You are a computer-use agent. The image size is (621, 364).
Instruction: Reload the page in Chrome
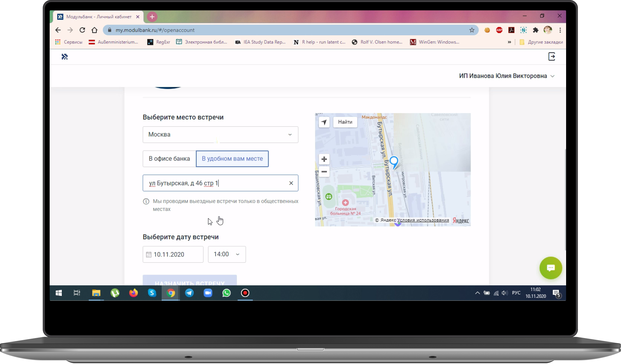tap(82, 30)
